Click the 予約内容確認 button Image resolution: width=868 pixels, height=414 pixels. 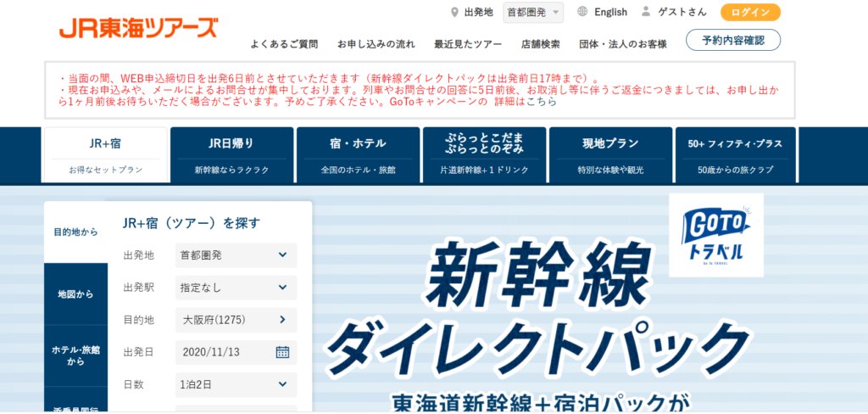[733, 40]
